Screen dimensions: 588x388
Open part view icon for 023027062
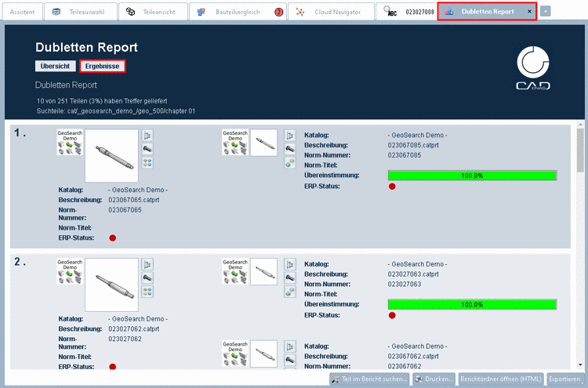click(x=147, y=277)
